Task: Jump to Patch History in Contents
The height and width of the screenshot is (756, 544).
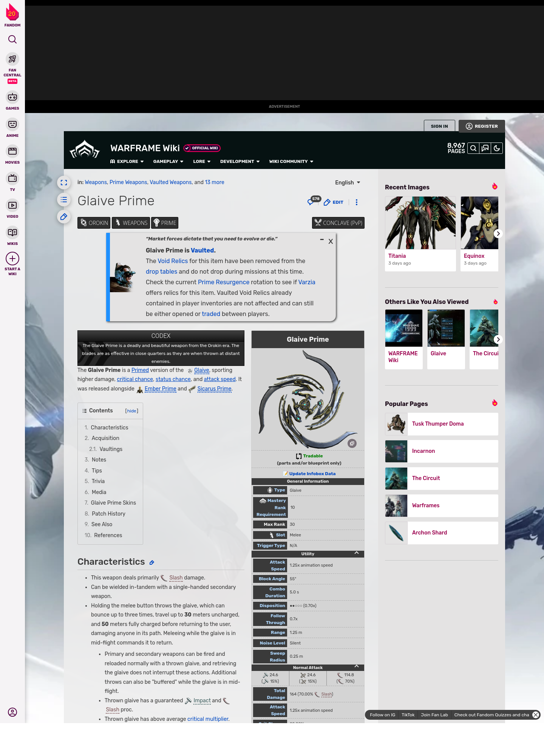Action: (x=108, y=514)
